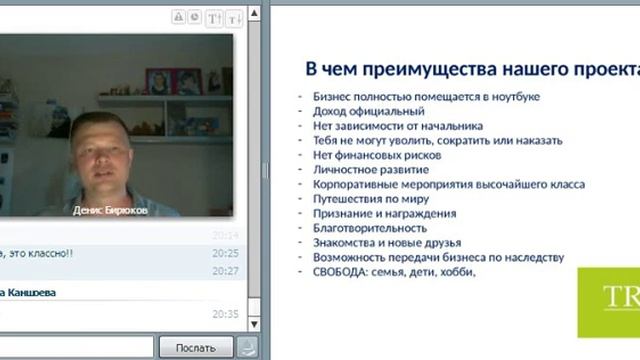The width and height of the screenshot is (640, 360).
Task: Click bullet 'Корпоративные мероприятия высочайшего класса'
Action: [x=449, y=184]
